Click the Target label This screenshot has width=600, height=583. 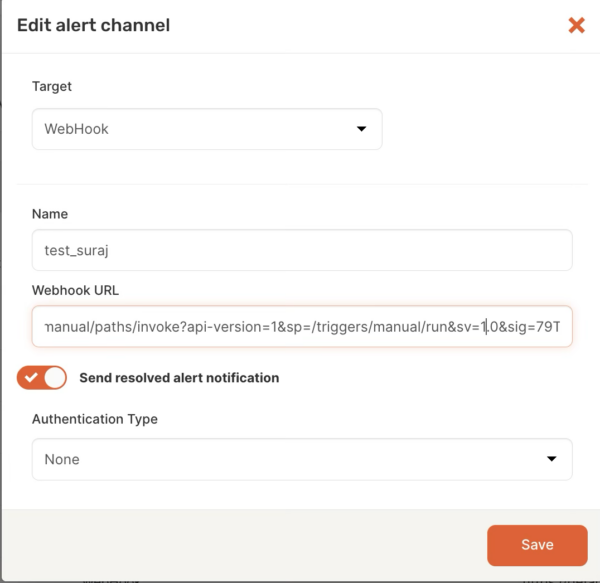pos(52,86)
